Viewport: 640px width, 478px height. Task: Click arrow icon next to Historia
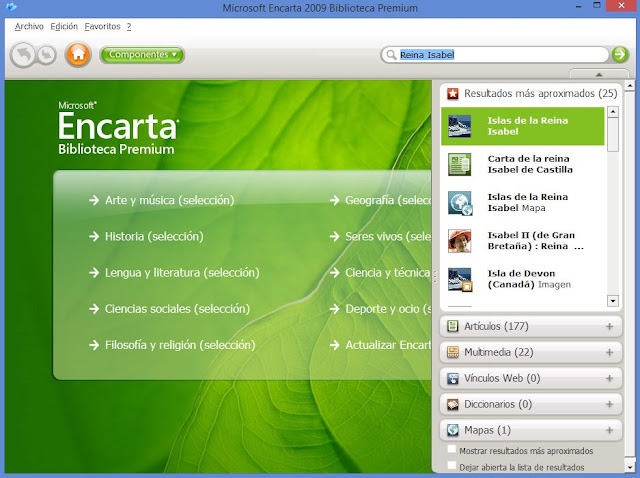coord(94,236)
